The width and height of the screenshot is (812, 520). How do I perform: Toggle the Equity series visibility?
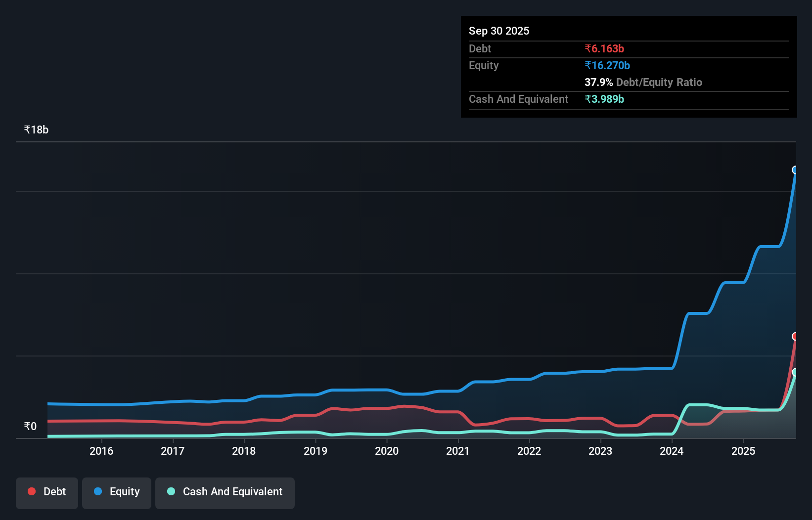[116, 492]
